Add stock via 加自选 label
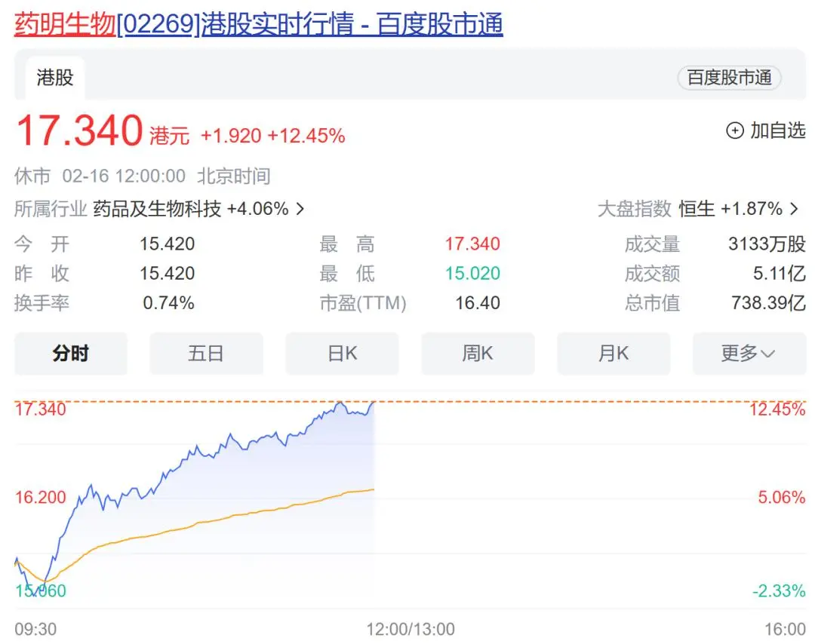This screenshot has width=815, height=644. tap(777, 130)
